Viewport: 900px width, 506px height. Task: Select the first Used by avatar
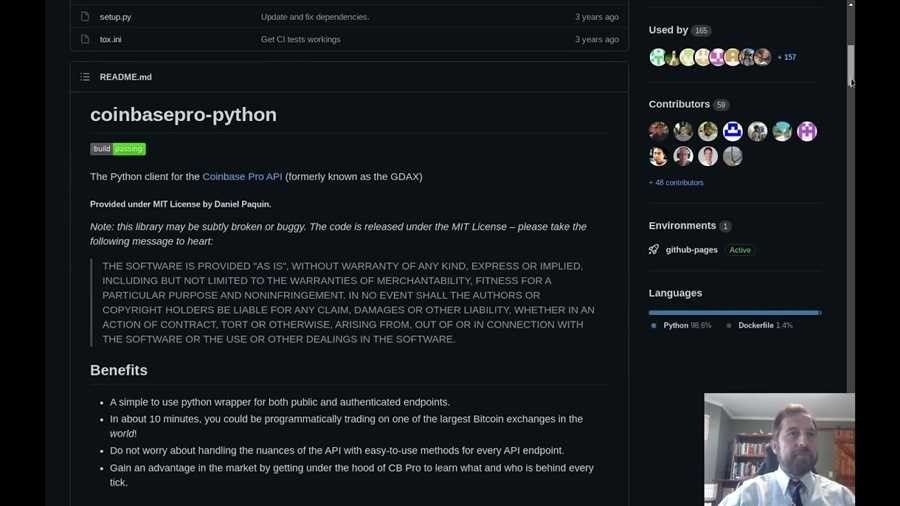[x=657, y=57]
